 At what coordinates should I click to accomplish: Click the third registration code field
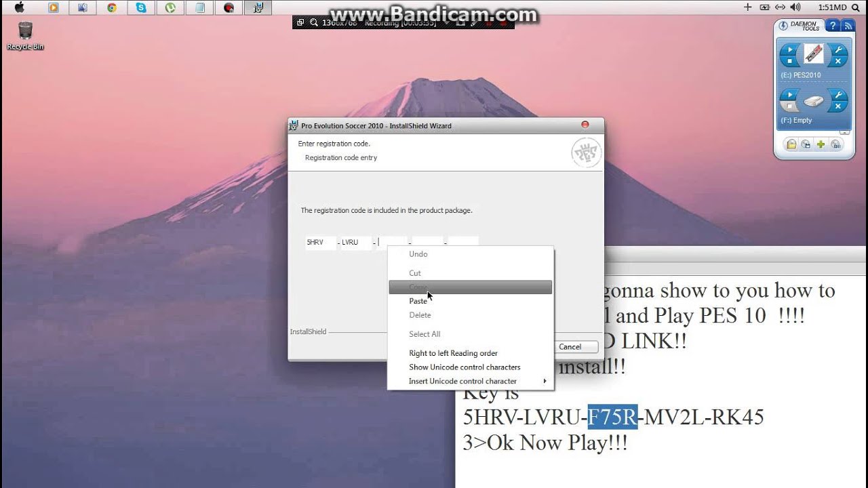pyautogui.click(x=392, y=242)
